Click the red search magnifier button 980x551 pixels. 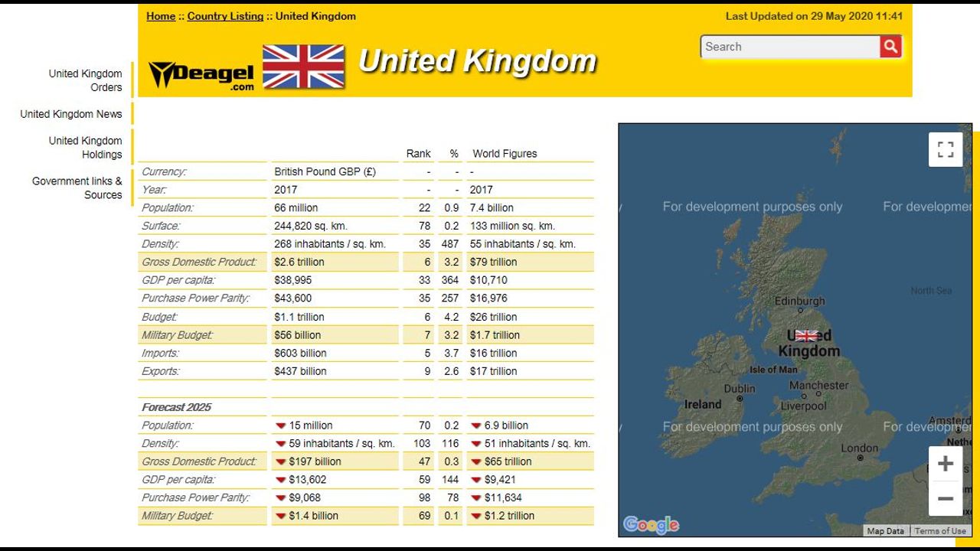(890, 47)
